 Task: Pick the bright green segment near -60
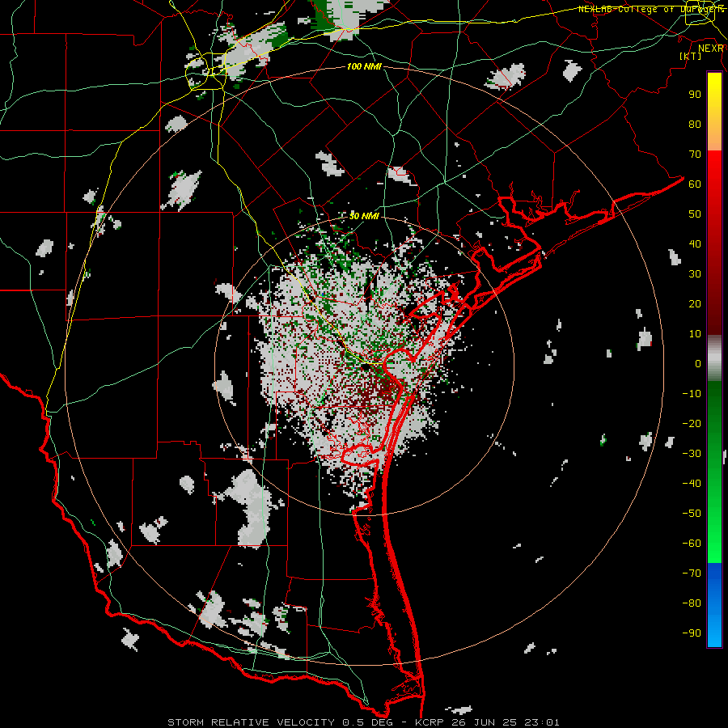[x=714, y=544]
